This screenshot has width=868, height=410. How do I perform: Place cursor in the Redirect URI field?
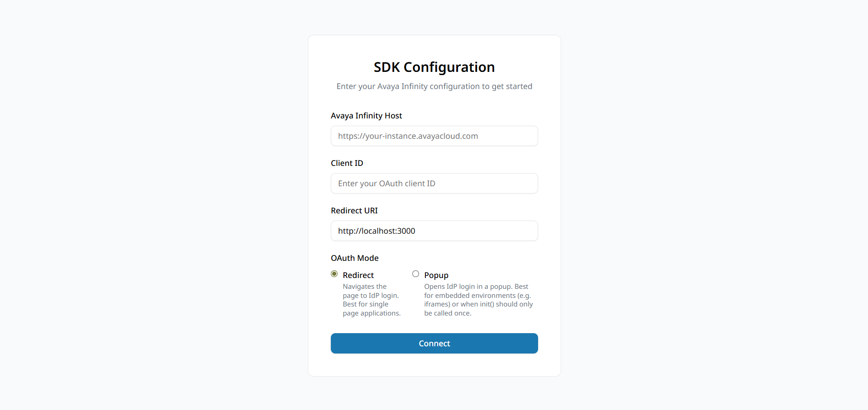coord(434,231)
